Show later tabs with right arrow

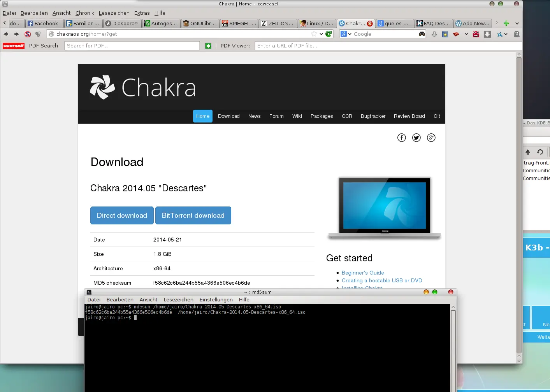tap(497, 23)
